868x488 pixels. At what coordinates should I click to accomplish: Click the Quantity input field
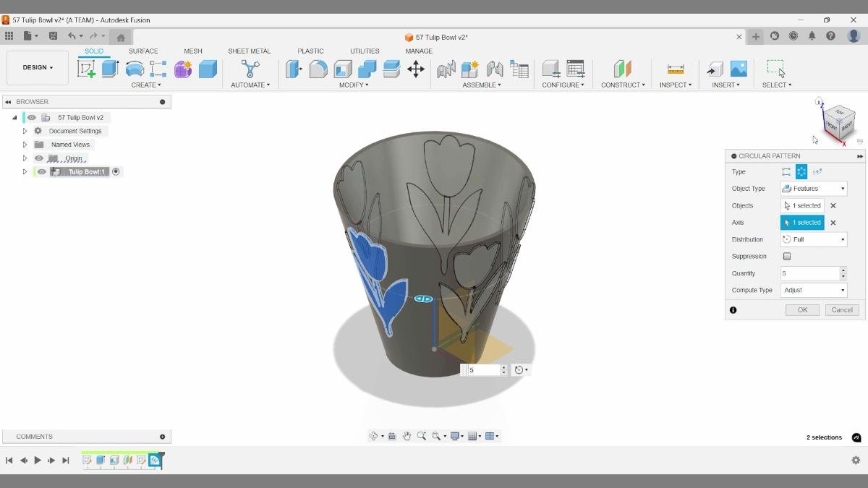[x=809, y=273]
